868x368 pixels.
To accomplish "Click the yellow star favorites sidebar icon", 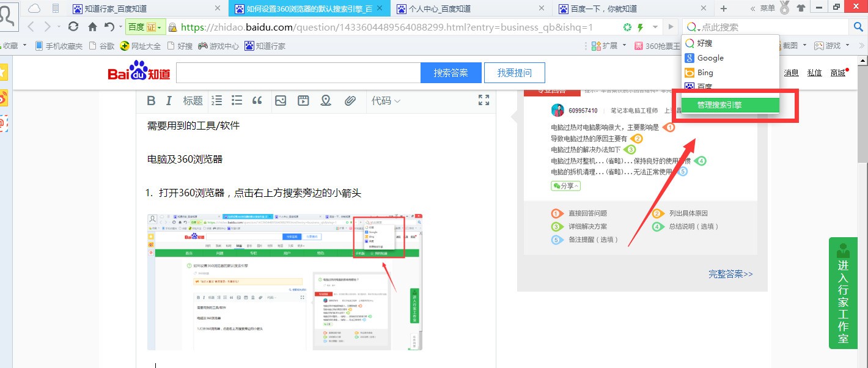I will coord(3,73).
